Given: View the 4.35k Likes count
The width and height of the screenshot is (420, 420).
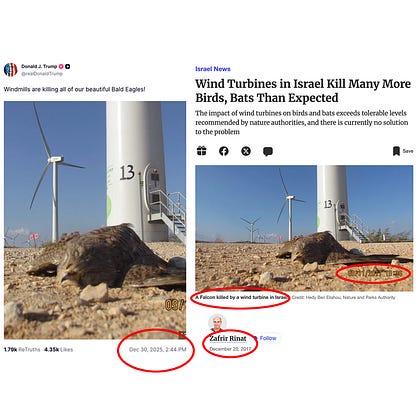Looking at the screenshot, I should [59, 349].
